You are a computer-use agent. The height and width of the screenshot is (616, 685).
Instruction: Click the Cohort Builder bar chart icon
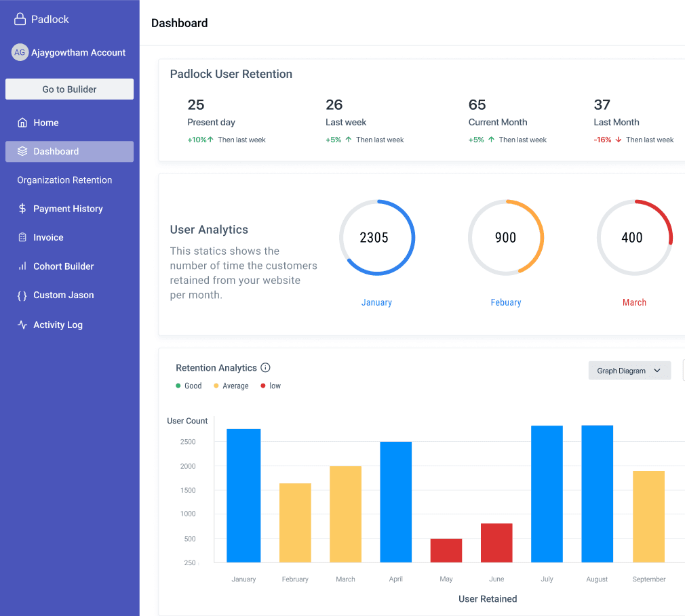[22, 266]
